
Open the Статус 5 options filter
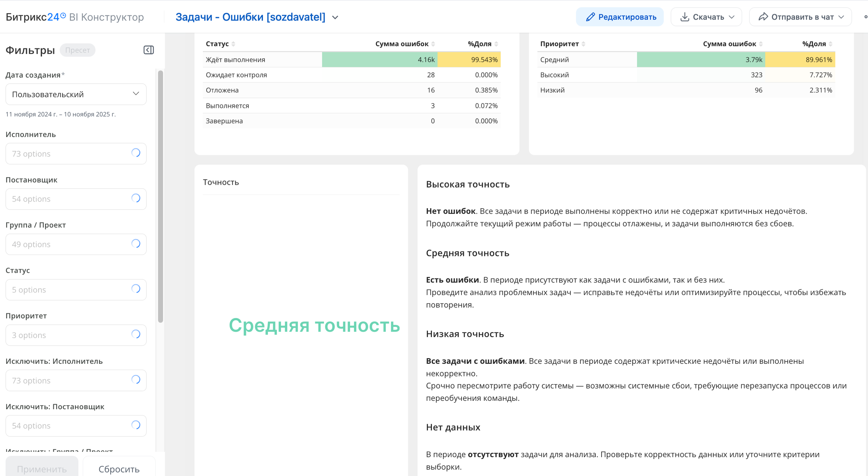76,290
